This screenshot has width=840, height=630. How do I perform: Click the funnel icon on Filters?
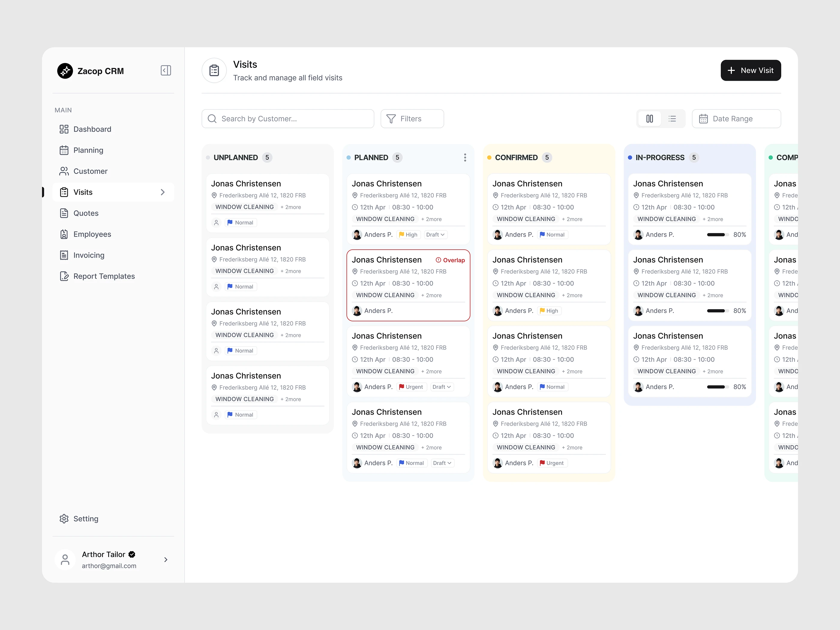tap(391, 119)
